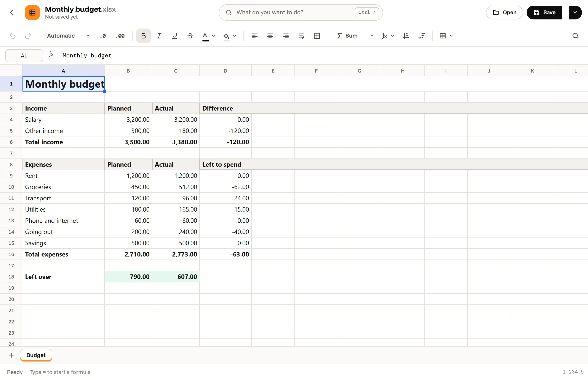Viewport: 588px width, 380px height.
Task: Toggle wrap text
Action: pyautogui.click(x=301, y=36)
